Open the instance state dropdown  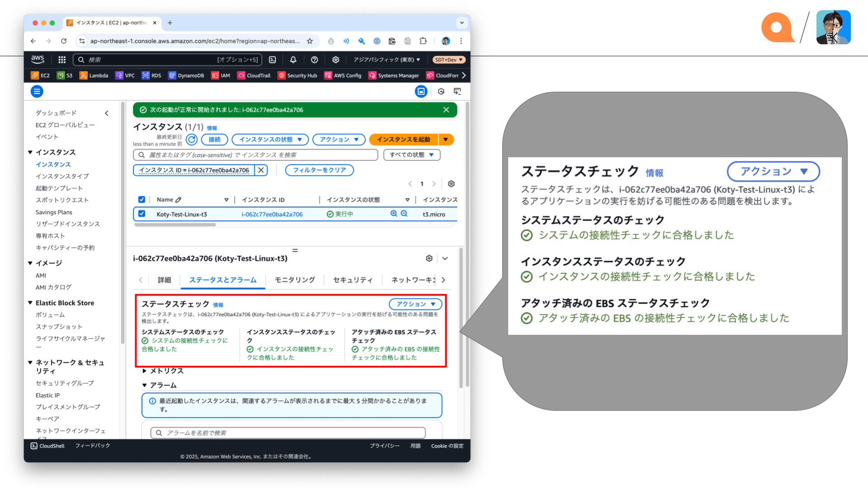coord(270,140)
